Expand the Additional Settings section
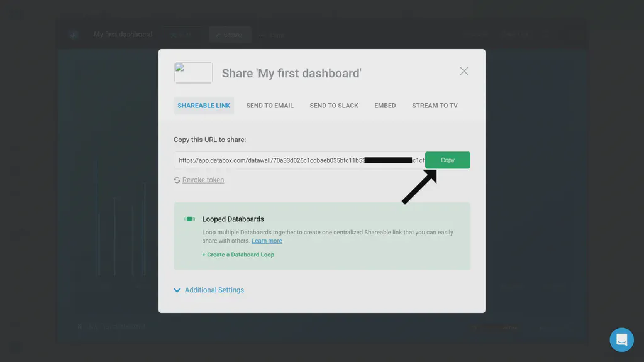 214,290
